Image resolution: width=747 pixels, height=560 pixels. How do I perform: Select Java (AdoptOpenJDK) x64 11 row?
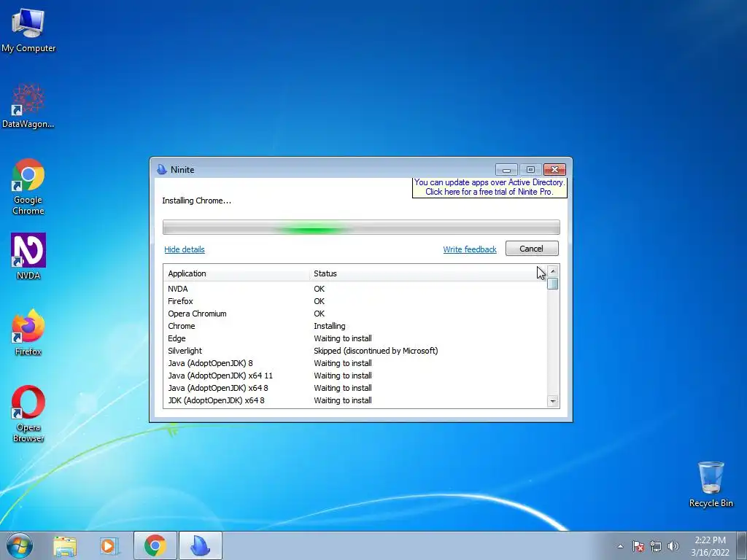[x=355, y=376]
